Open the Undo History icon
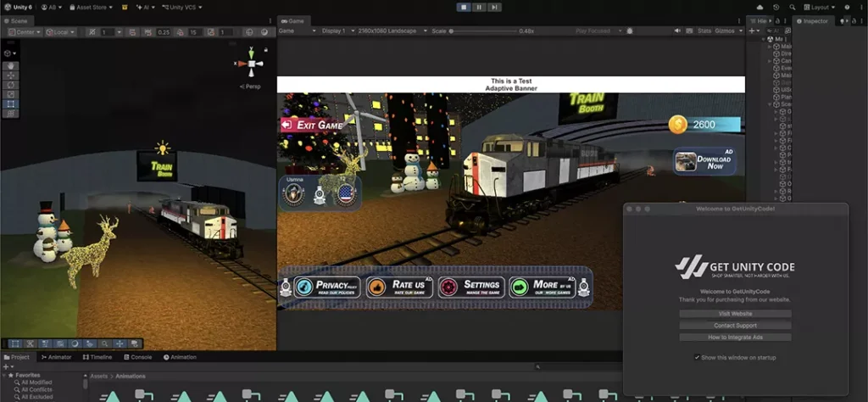Screen dimensions: 868x402 click(x=776, y=7)
